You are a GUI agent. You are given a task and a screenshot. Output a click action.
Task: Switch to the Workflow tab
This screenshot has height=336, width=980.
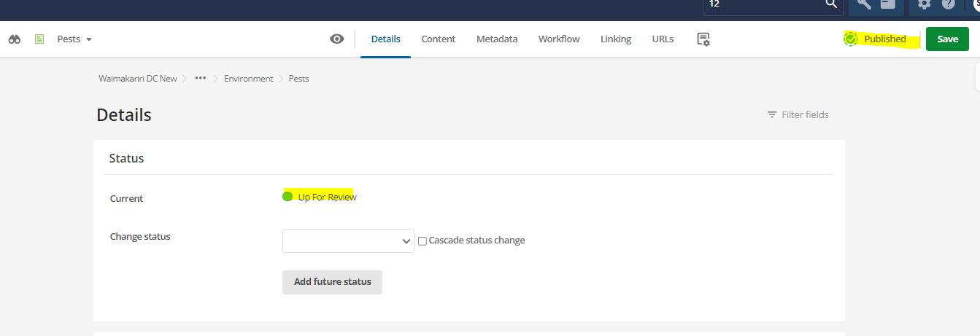(559, 39)
